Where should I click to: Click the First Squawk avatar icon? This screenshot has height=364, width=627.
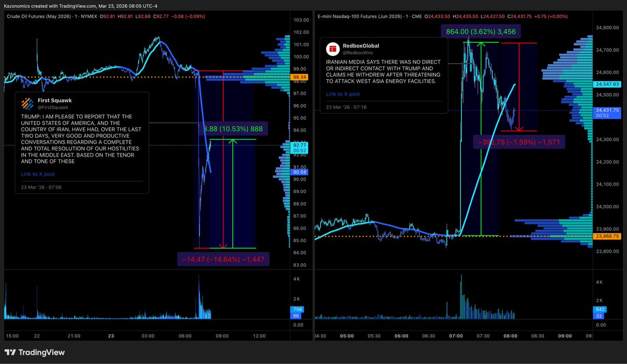pos(28,103)
